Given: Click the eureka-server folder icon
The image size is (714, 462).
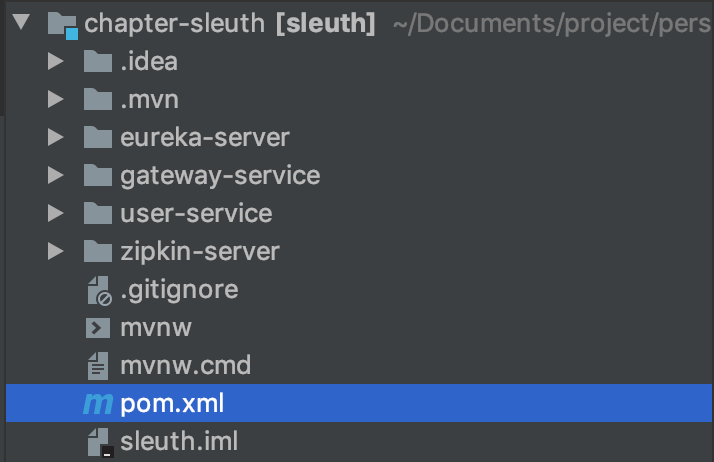Looking at the screenshot, I should pos(98,137).
